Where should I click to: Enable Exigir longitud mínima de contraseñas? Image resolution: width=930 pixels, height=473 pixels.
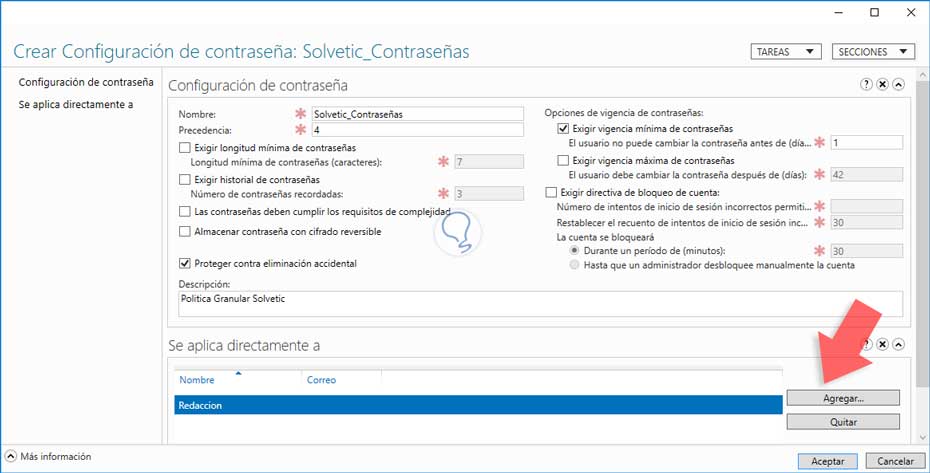[x=184, y=148]
